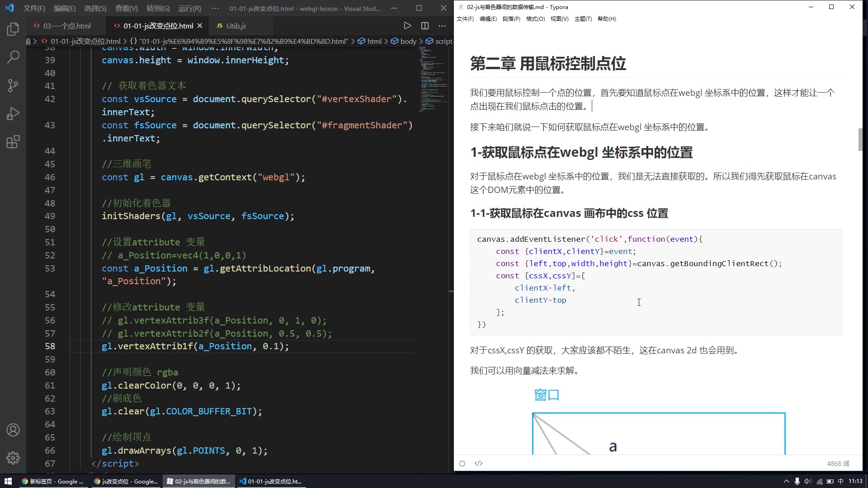
Task: Click code line gl.drawArrays(gl.POINTS, 0, 1);
Action: point(184,450)
